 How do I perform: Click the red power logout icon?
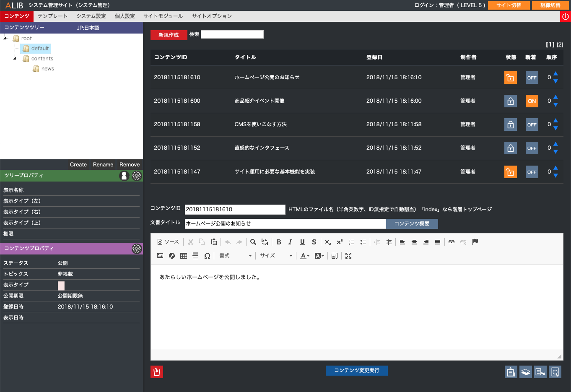pos(566,16)
